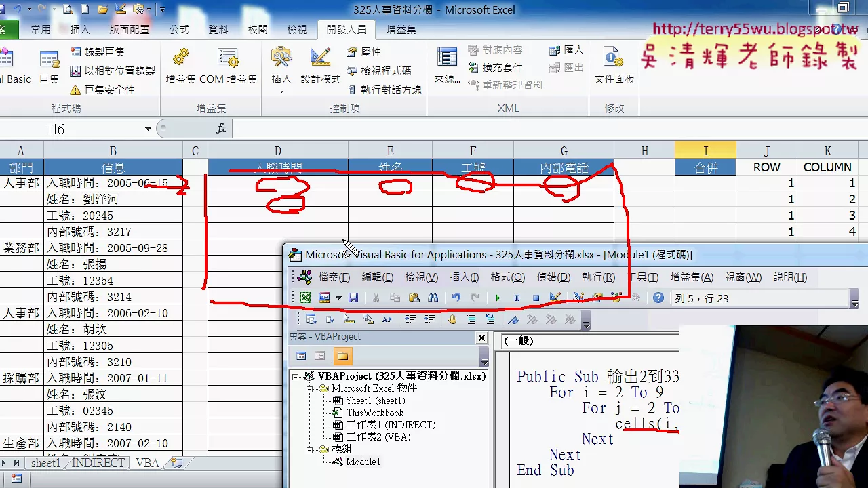
Task: Switch to the INDIRECT sheet tab
Action: (98, 463)
